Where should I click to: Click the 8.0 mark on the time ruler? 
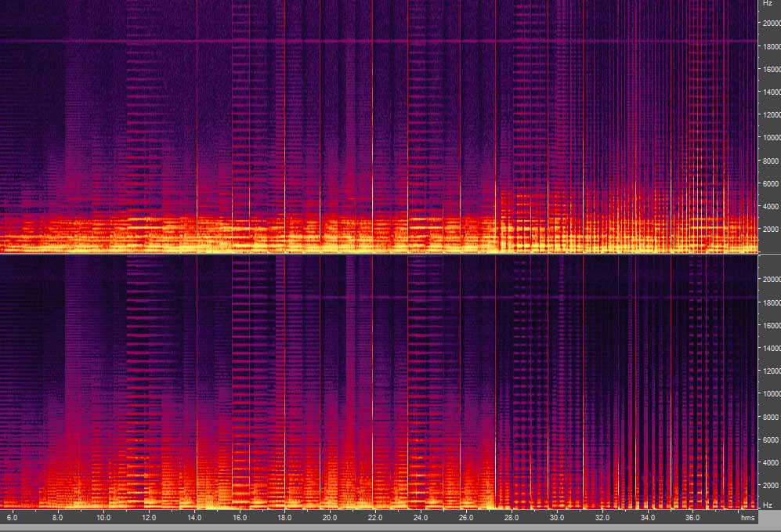coord(57,518)
